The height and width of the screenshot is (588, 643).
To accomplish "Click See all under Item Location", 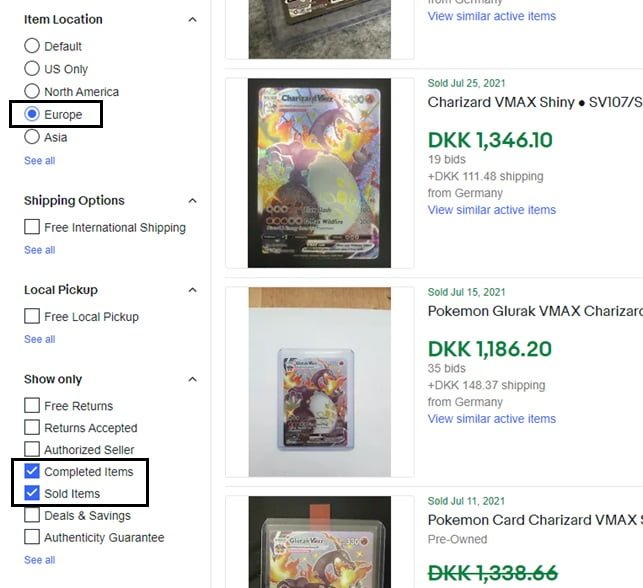I will (39, 161).
